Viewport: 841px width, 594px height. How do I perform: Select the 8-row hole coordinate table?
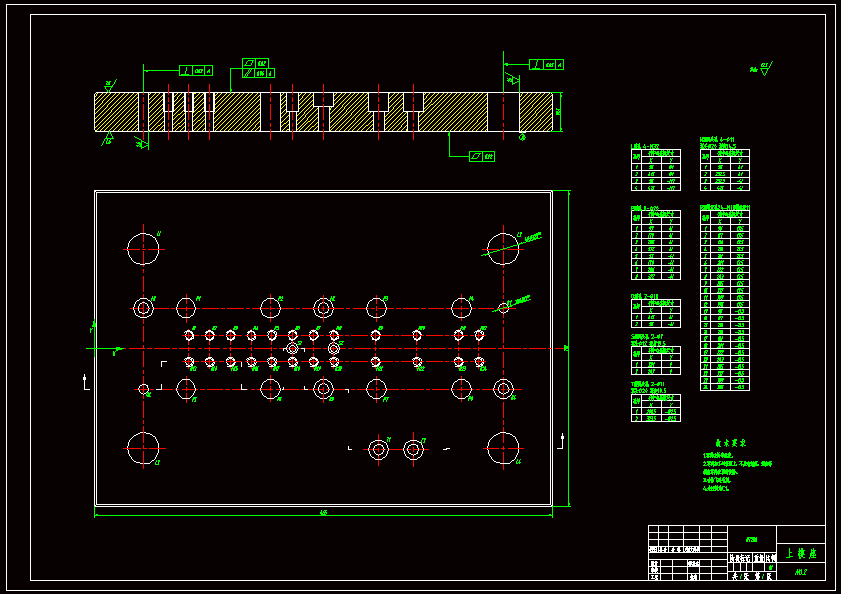(x=655, y=245)
